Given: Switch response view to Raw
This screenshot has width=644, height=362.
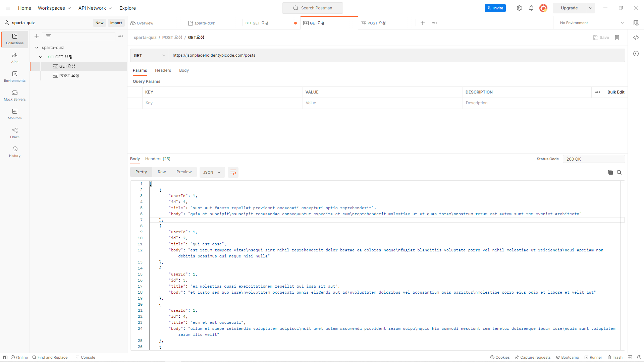Looking at the screenshot, I should click(162, 172).
